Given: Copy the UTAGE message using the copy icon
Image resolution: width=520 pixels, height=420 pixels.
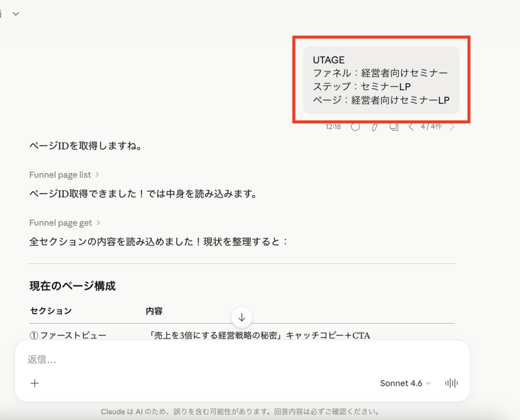Looking at the screenshot, I should coord(394,127).
